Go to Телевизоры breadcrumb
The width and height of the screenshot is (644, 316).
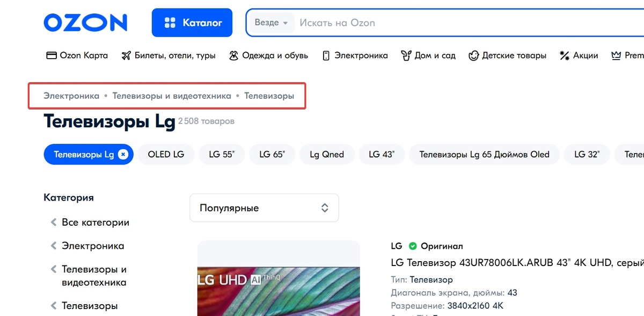pos(269,96)
